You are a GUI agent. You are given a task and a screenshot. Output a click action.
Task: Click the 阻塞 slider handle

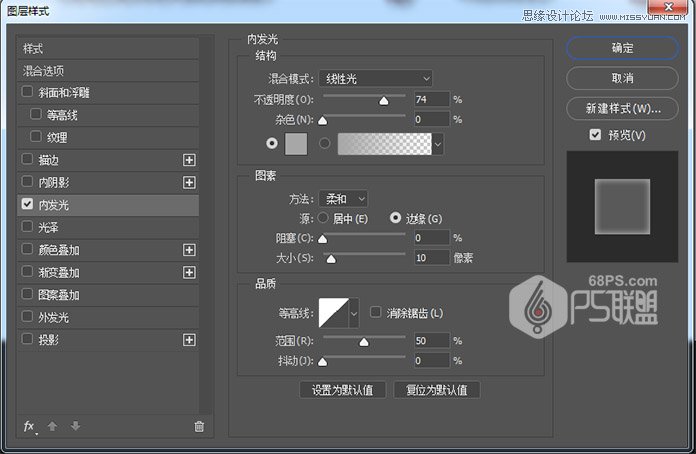pyautogui.click(x=323, y=239)
